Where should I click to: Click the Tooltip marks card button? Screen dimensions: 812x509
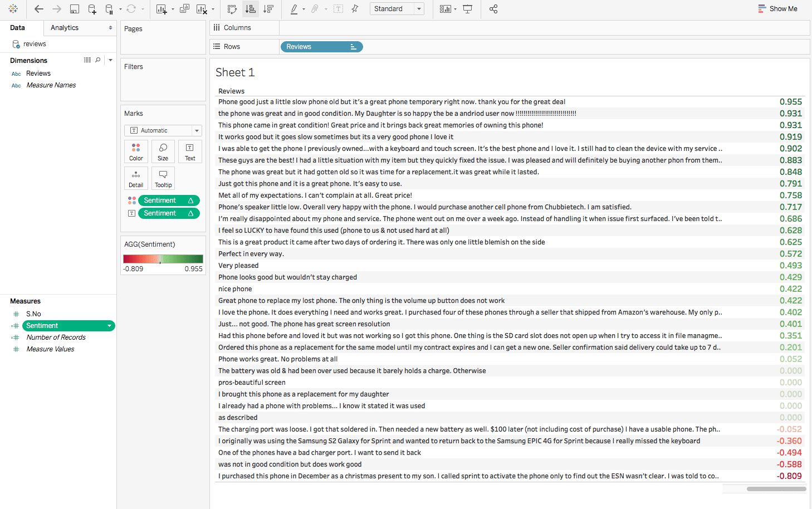tap(163, 178)
